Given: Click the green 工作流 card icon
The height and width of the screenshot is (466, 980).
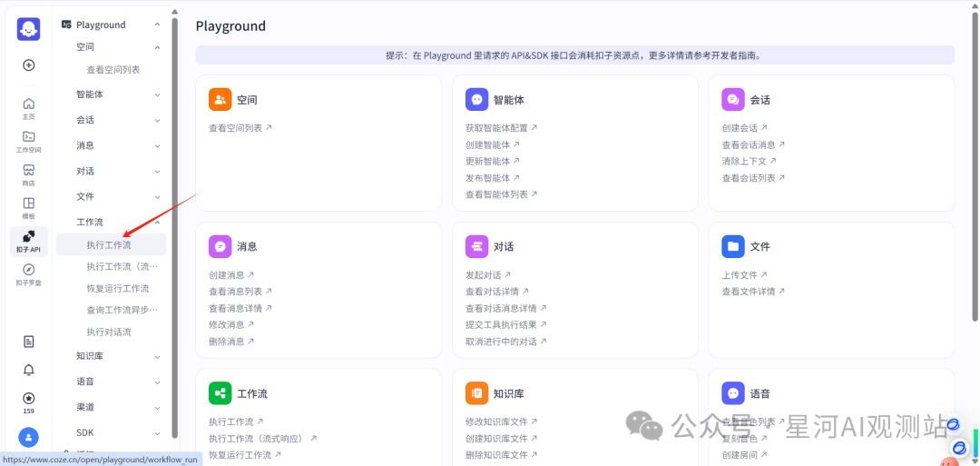Looking at the screenshot, I should click(220, 393).
